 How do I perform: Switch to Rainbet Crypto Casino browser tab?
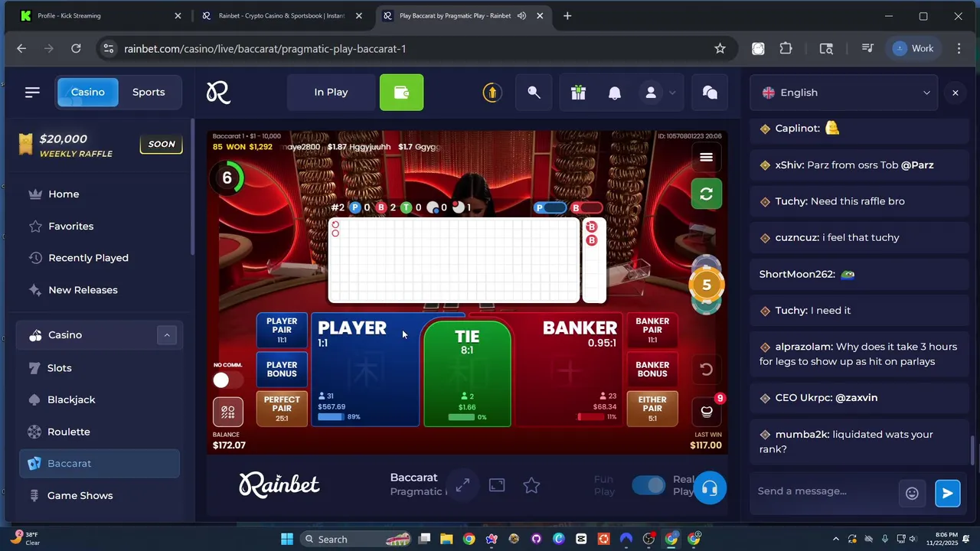[x=282, y=15]
